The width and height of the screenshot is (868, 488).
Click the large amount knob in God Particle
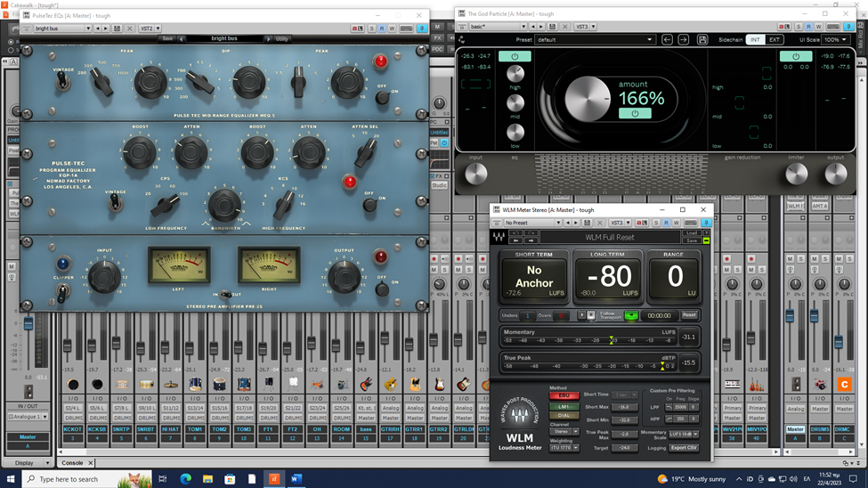pyautogui.click(x=587, y=100)
